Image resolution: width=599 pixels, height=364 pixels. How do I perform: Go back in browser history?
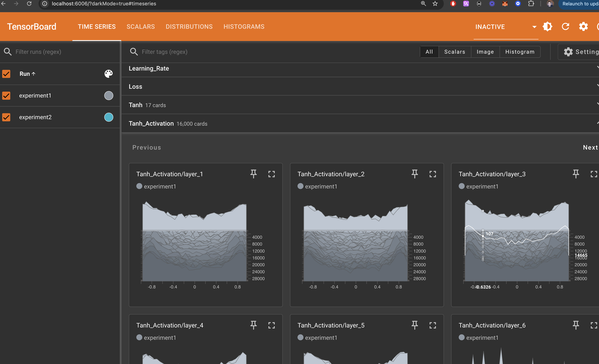tap(4, 4)
